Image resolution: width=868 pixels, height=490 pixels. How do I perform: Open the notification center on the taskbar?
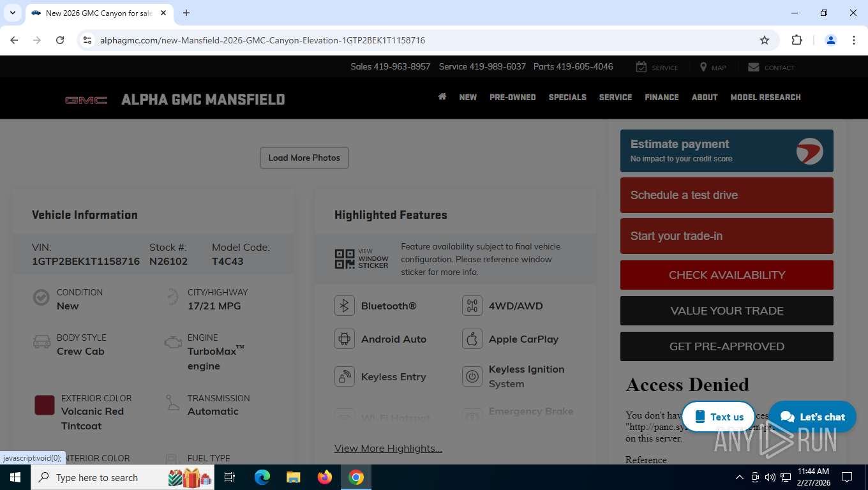pos(847,477)
